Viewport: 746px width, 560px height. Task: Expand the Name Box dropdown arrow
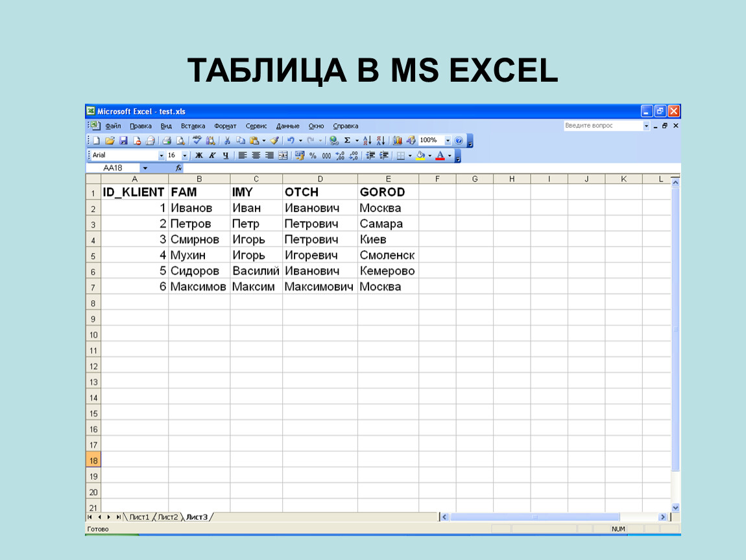click(x=145, y=168)
